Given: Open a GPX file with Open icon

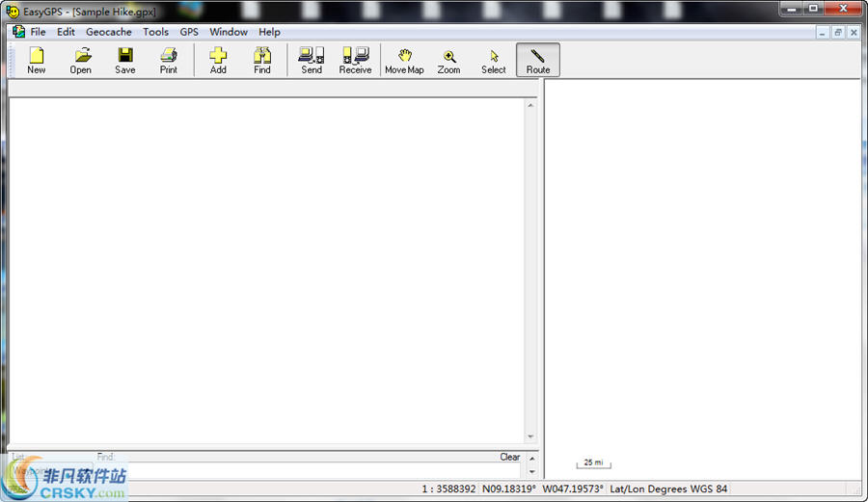Looking at the screenshot, I should pos(81,61).
